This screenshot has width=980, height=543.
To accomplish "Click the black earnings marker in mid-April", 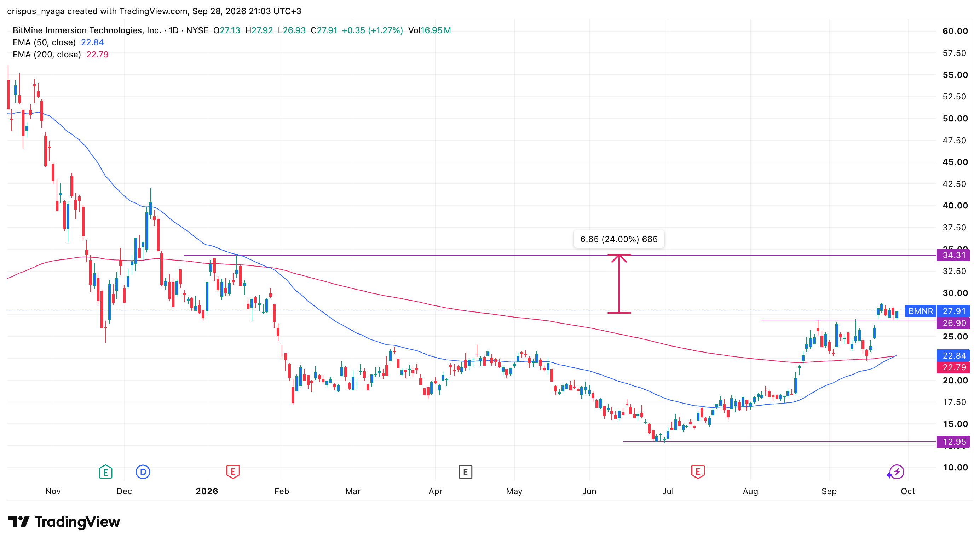I will [465, 472].
